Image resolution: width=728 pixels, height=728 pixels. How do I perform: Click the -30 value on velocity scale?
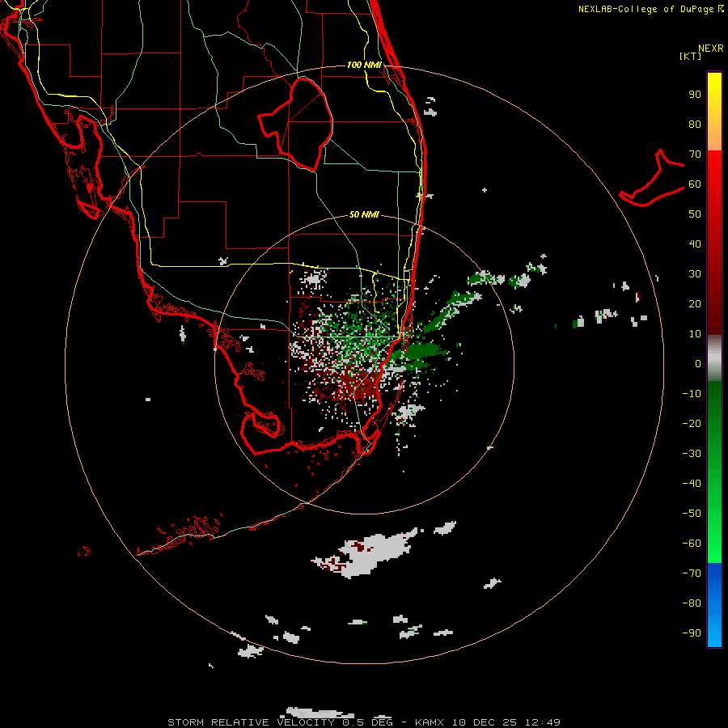click(x=692, y=454)
